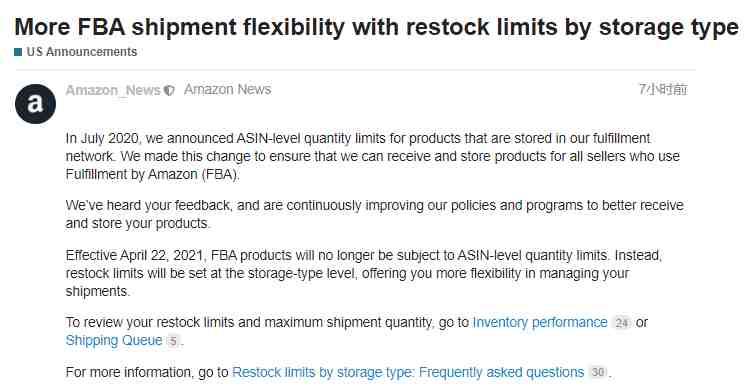
Task: Click the Effective April 22, 2021 paragraph
Action: 364,273
